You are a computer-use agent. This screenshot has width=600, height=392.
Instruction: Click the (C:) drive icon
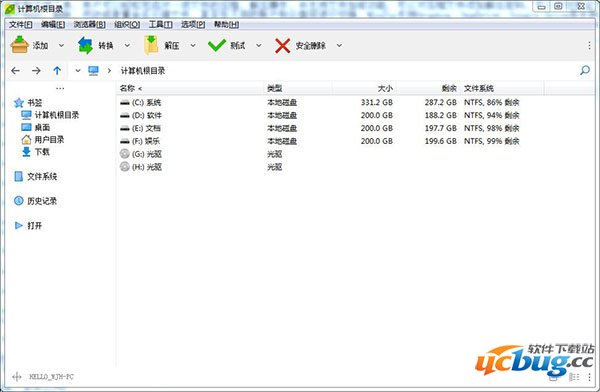tap(125, 103)
